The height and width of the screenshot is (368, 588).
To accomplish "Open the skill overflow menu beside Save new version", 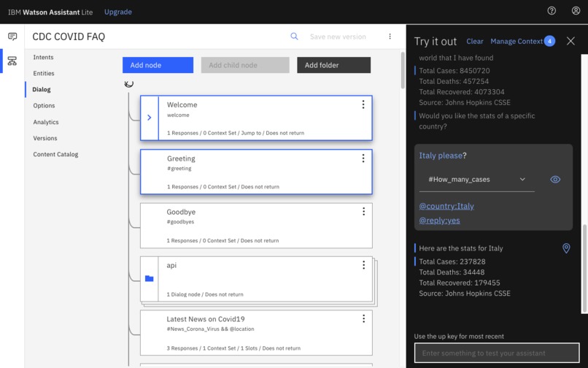I will 390,37.
